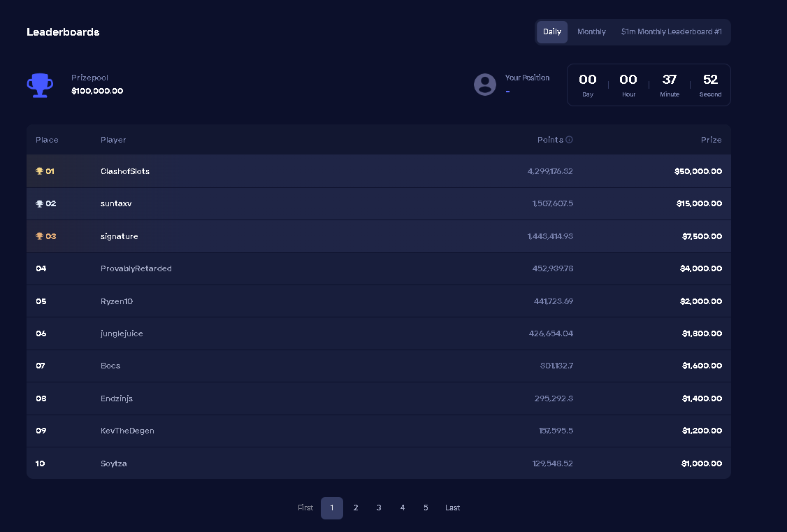
Task: Select pagination page 1
Action: click(x=332, y=508)
